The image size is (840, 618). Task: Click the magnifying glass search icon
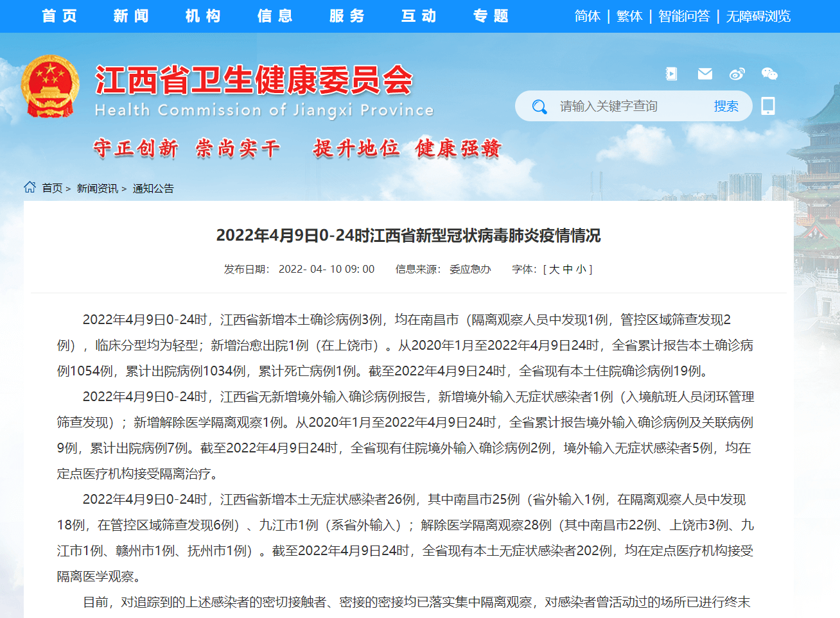tap(539, 107)
